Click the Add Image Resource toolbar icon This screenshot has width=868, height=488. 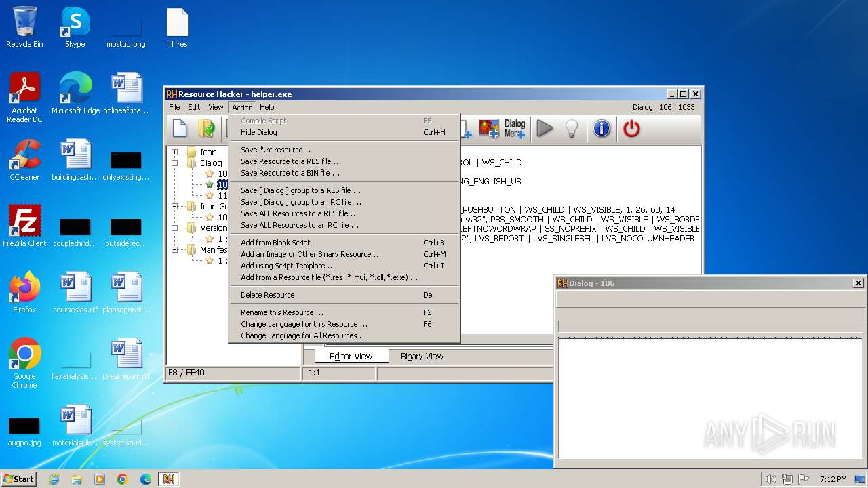tap(489, 128)
